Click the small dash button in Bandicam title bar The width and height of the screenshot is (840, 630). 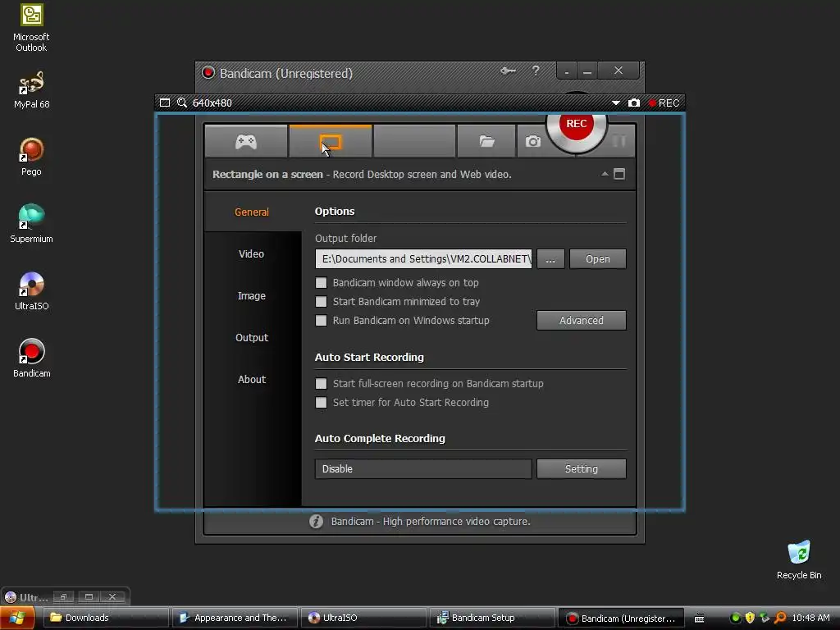567,71
